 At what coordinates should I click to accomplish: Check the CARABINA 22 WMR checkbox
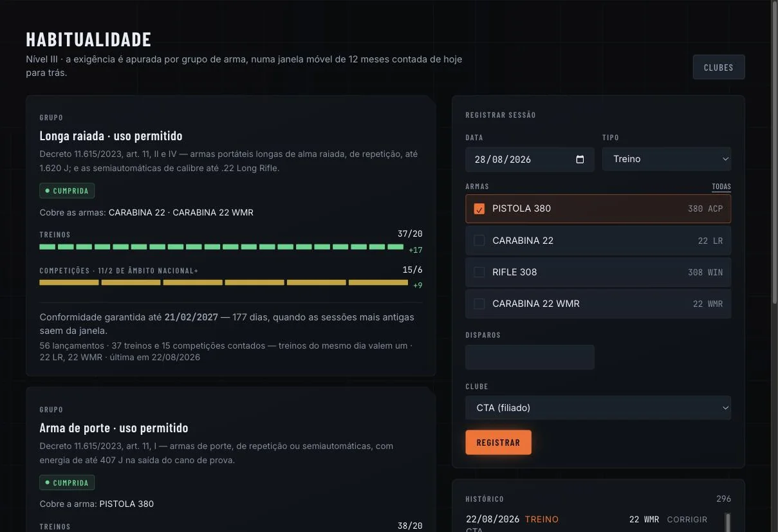479,304
